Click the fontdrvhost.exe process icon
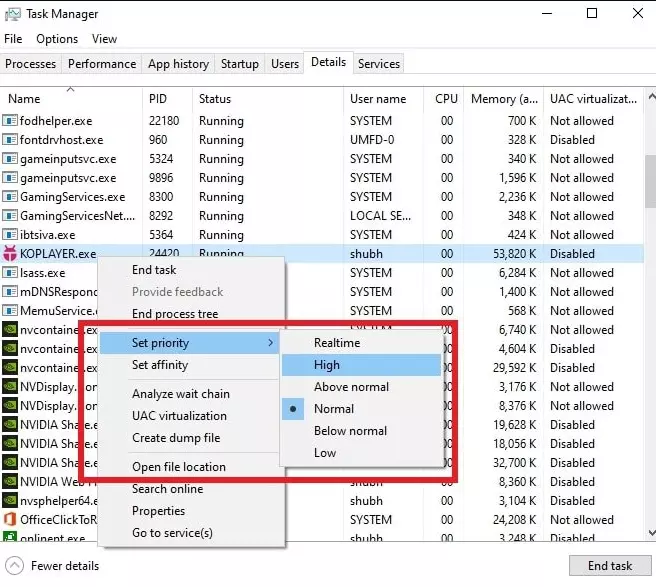This screenshot has width=656, height=587. click(x=10, y=139)
